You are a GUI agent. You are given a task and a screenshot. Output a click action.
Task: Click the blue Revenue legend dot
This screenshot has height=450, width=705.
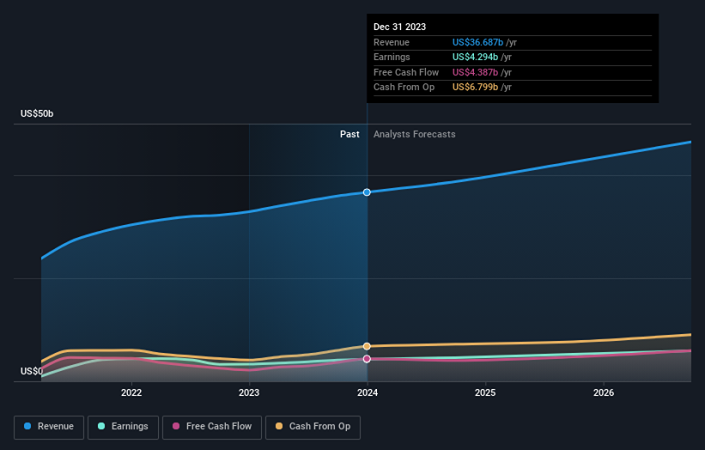(27, 426)
